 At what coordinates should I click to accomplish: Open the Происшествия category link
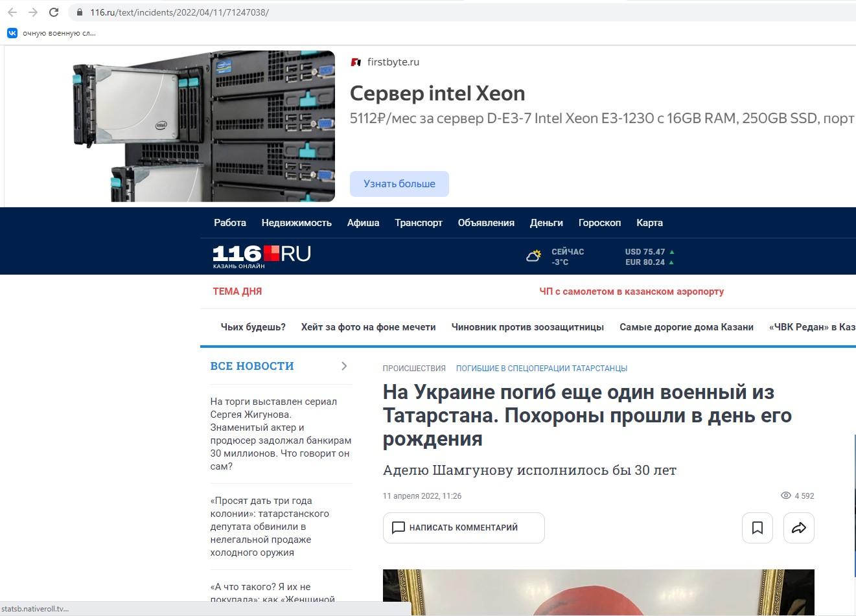414,369
